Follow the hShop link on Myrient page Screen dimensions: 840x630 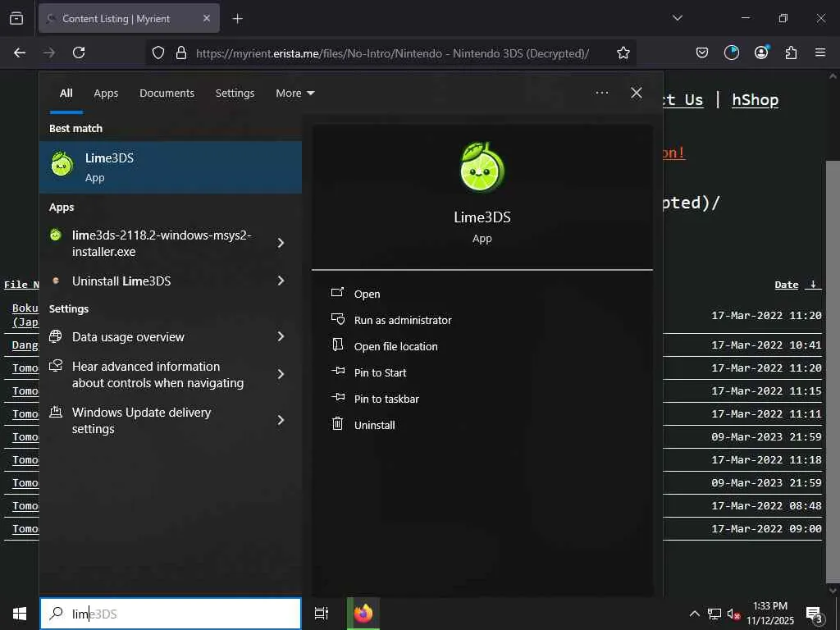pyautogui.click(x=756, y=100)
